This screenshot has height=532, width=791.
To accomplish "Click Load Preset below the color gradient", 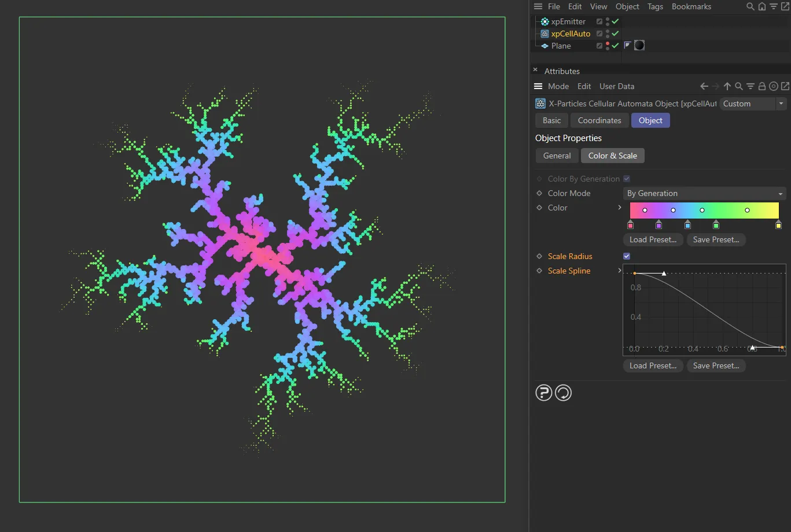I will (653, 239).
